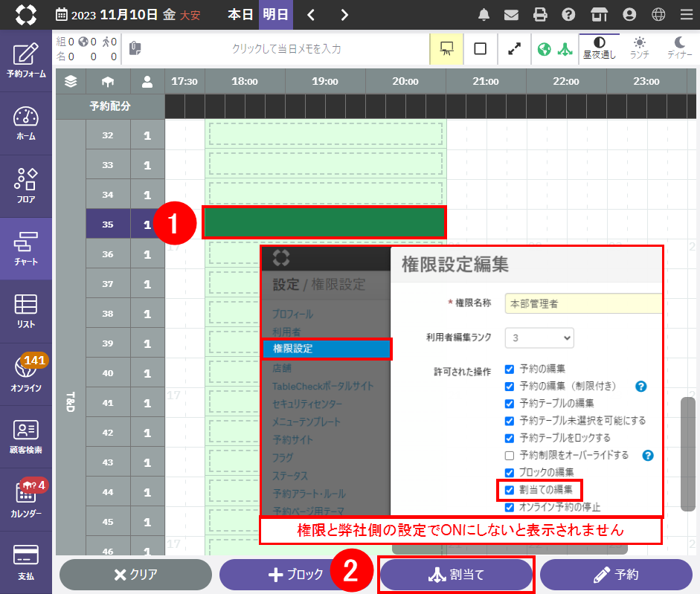Image resolution: width=700 pixels, height=594 pixels.
Task: Select 明日 tomorrow
Action: pos(275,15)
